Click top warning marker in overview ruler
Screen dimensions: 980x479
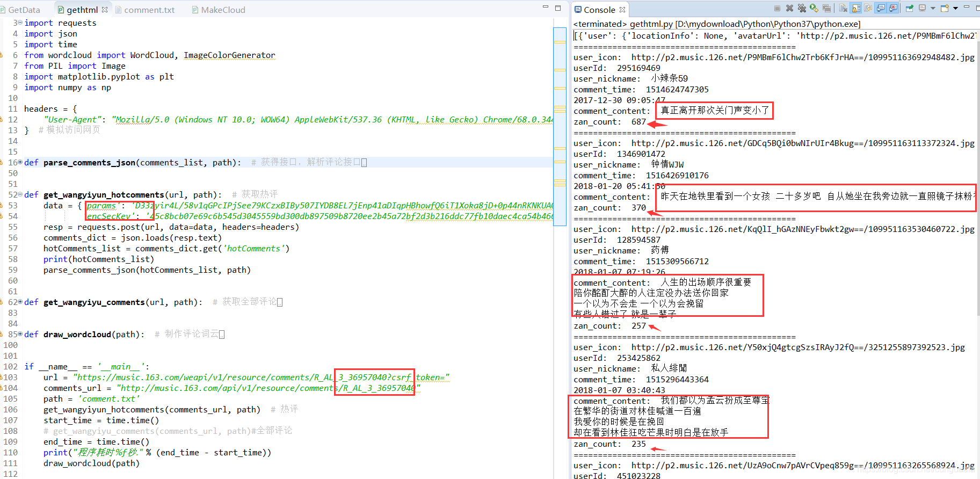(560, 42)
